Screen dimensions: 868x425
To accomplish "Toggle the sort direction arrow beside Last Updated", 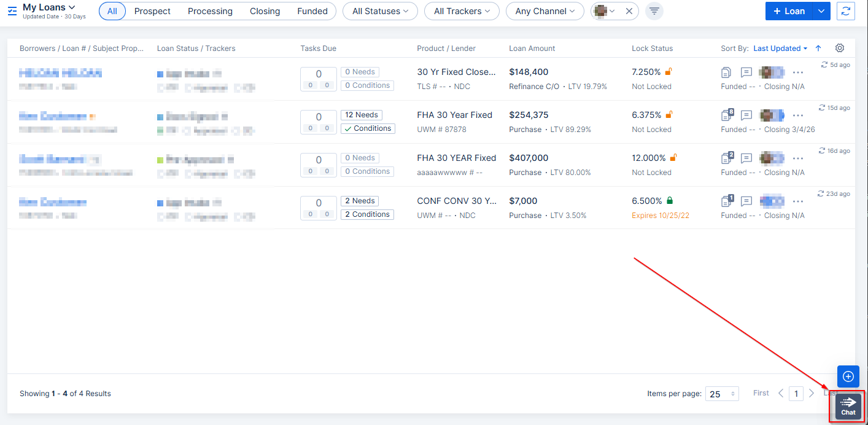I will point(818,48).
